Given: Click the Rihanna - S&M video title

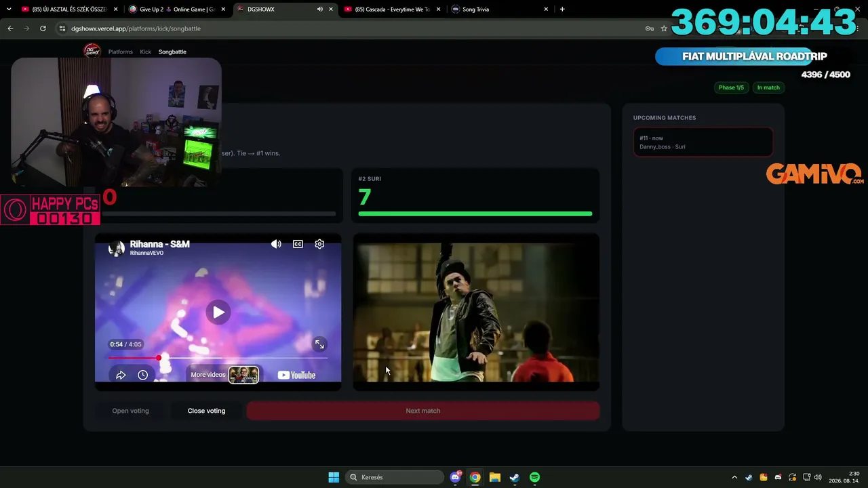Looking at the screenshot, I should (160, 244).
